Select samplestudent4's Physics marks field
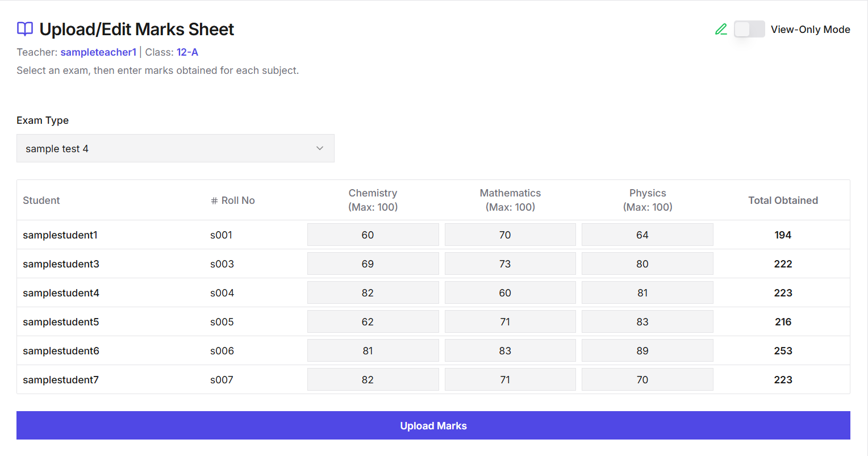Viewport: 868px width, 456px height. [x=647, y=292]
